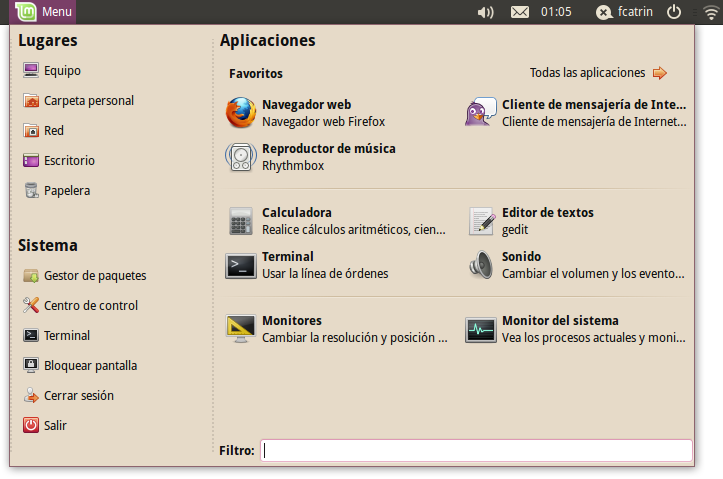Click the orange arrow beside Todas las aplicaciones
The height and width of the screenshot is (479, 723).
click(x=660, y=73)
